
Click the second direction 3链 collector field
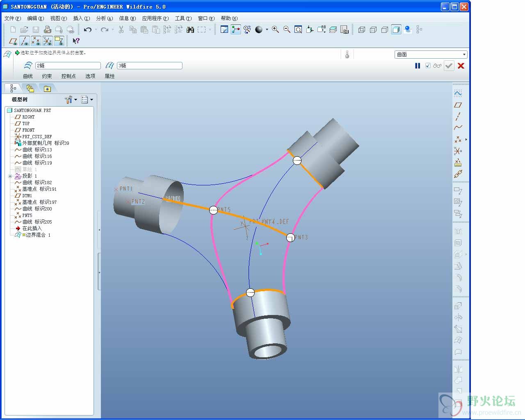coord(150,66)
